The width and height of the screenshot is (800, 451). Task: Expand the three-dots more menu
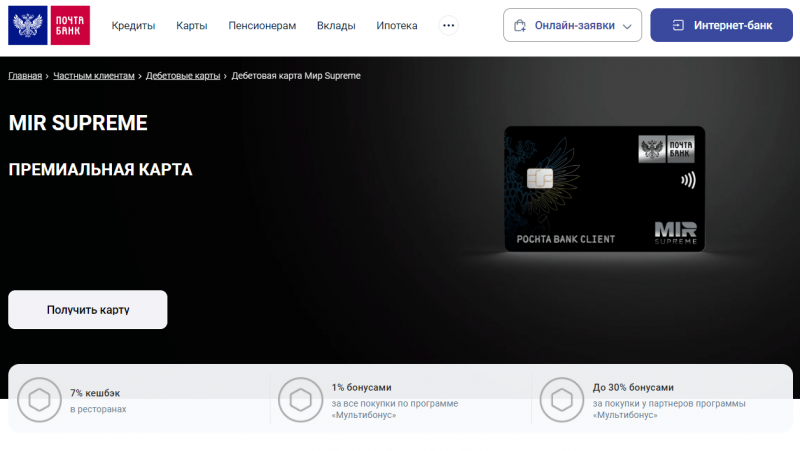(x=450, y=25)
